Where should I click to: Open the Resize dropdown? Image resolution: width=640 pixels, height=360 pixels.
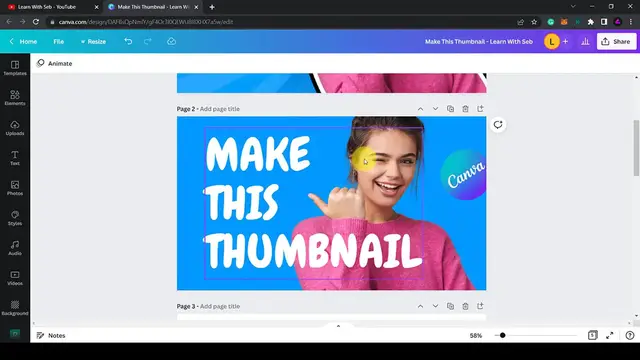click(x=93, y=42)
